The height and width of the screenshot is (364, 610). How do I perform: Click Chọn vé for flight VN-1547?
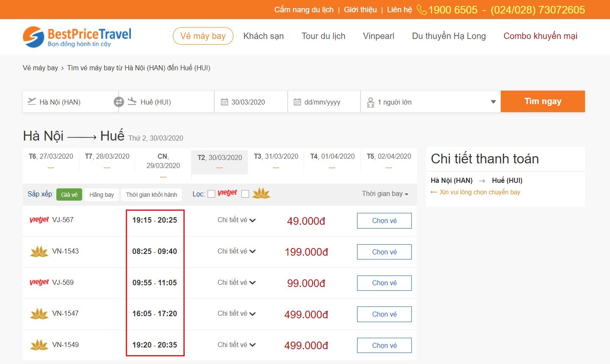pos(384,314)
